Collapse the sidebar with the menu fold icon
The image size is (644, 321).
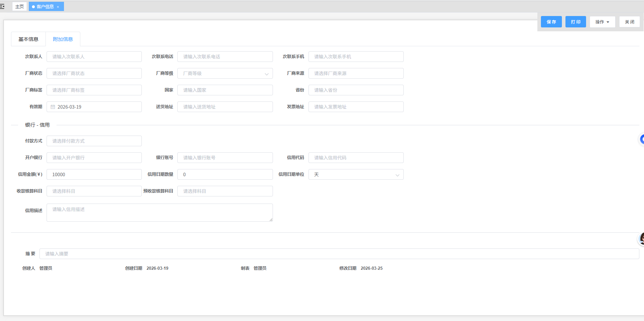pyautogui.click(x=2, y=6)
